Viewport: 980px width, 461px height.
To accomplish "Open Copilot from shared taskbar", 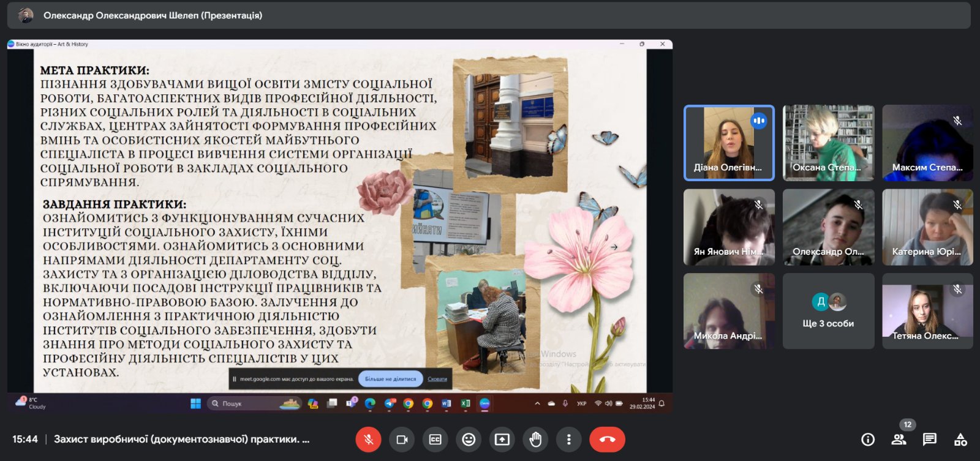I will click(x=313, y=403).
